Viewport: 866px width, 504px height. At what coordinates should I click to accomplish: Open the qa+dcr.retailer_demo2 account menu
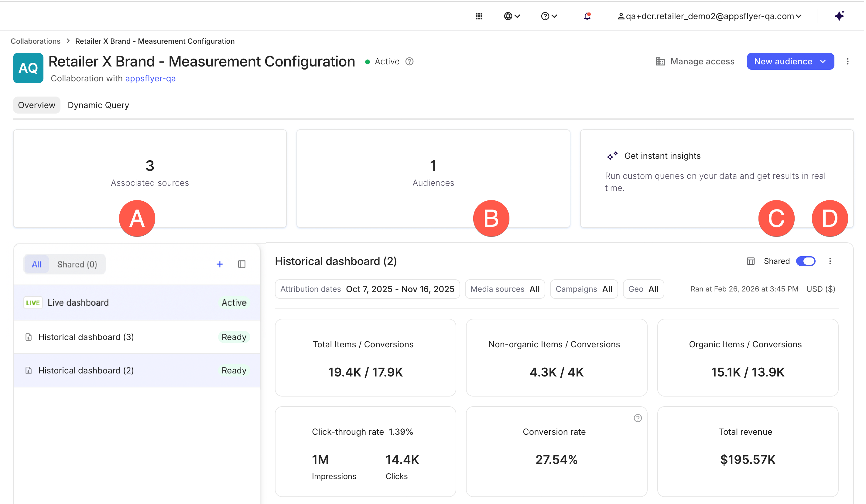tap(710, 16)
